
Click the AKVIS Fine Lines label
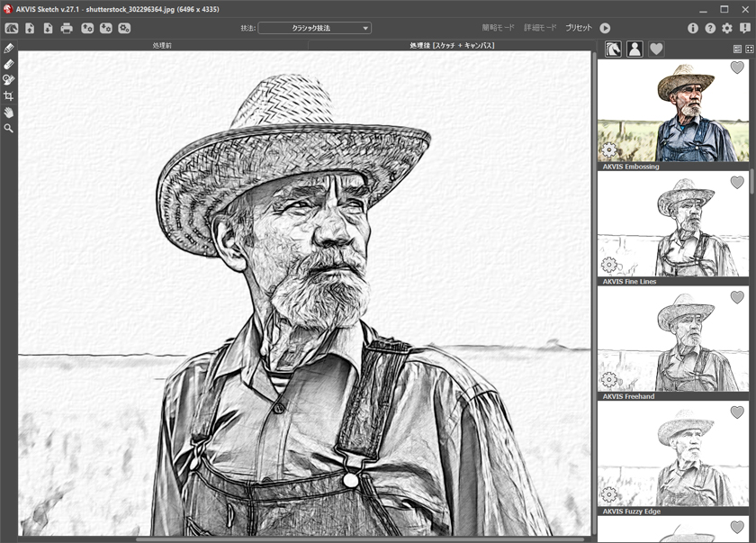pyautogui.click(x=629, y=282)
